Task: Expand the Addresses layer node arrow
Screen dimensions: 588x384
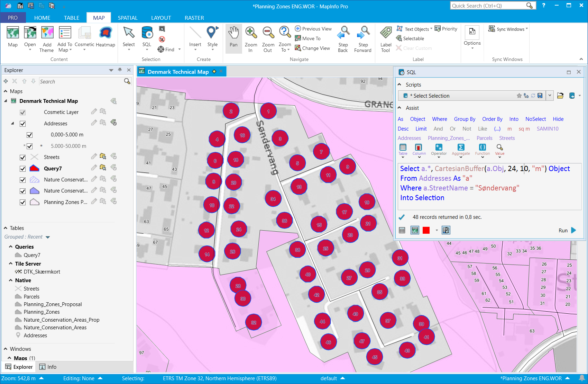Action: point(13,124)
